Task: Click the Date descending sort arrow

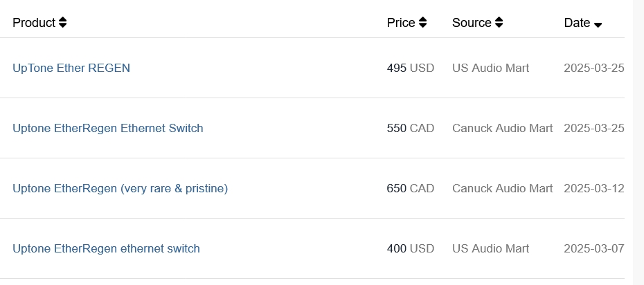Action: (598, 24)
